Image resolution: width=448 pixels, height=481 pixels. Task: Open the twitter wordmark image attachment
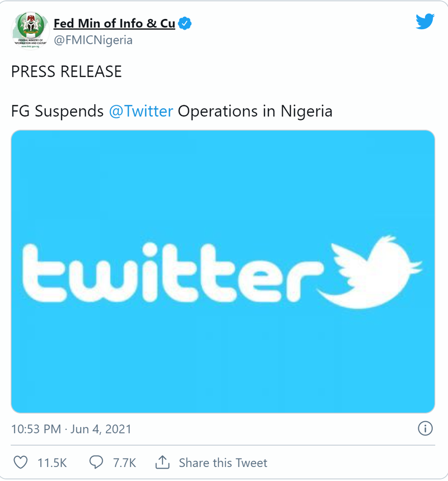(x=168, y=272)
